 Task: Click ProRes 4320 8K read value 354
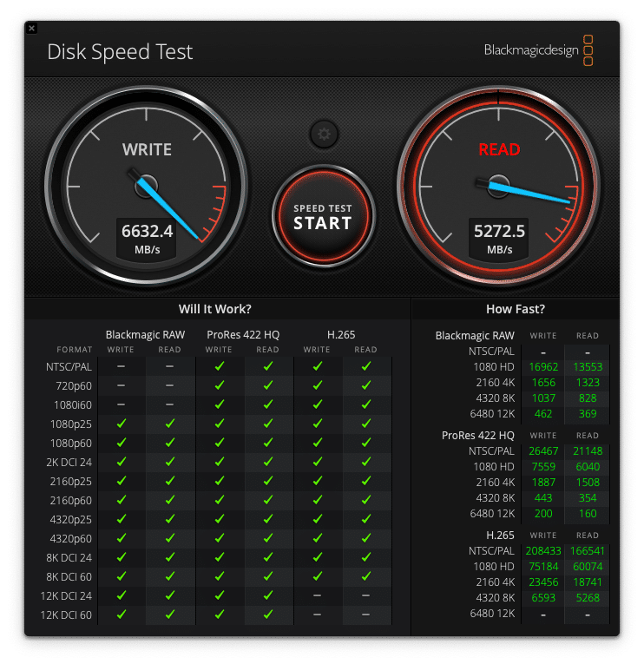[588, 498]
